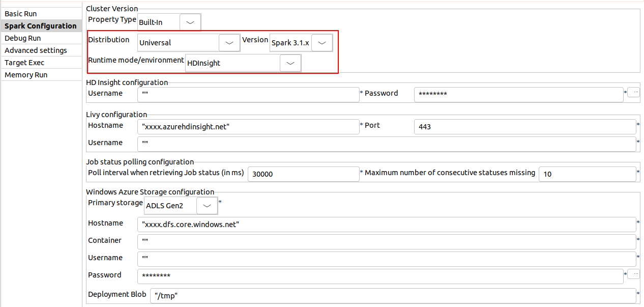Switch to Debug Run tab
Image resolution: width=644 pixels, height=307 pixels.
coord(23,38)
